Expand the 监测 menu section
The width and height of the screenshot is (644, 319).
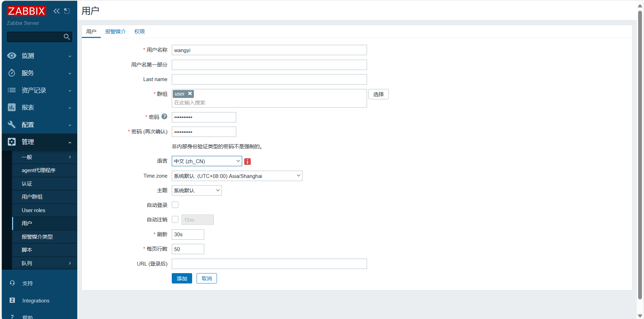(x=40, y=56)
